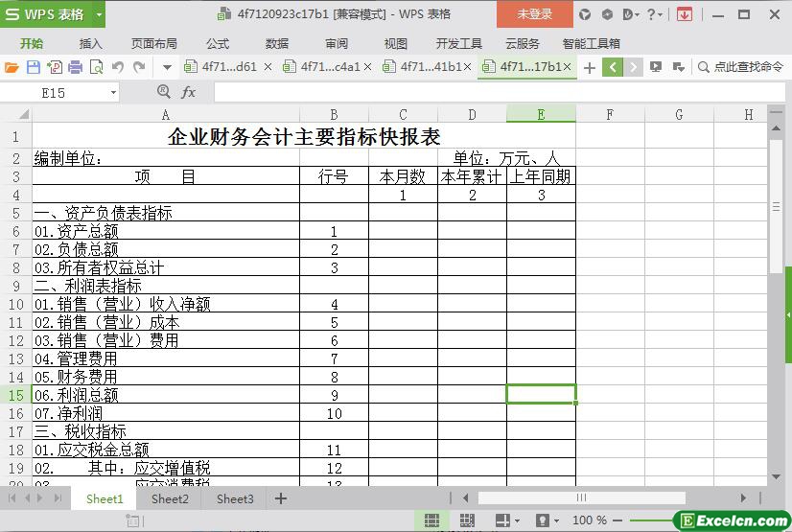Print the sheet with the printer icon
Viewport: 792px width, 532px height.
click(75, 67)
